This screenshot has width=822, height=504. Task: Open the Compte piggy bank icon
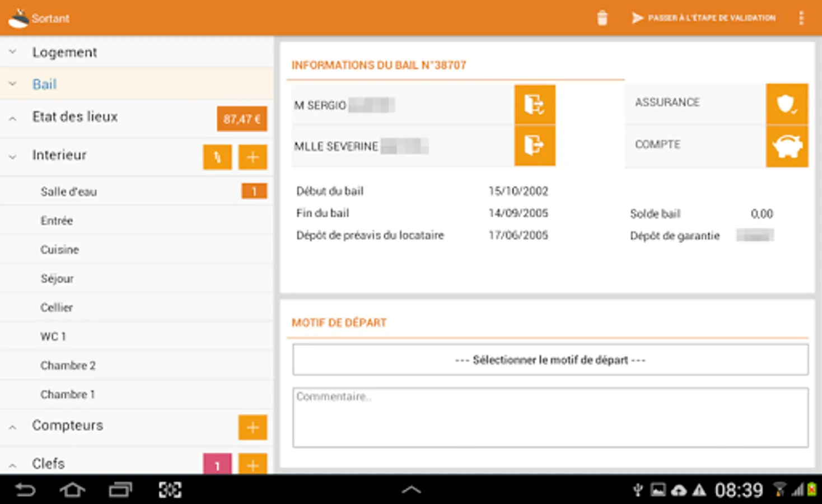[787, 146]
